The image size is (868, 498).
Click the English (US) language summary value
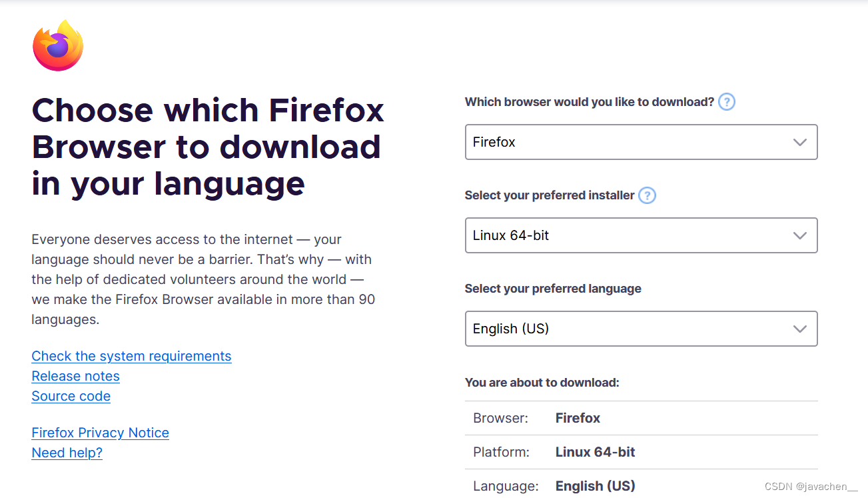[x=595, y=486]
